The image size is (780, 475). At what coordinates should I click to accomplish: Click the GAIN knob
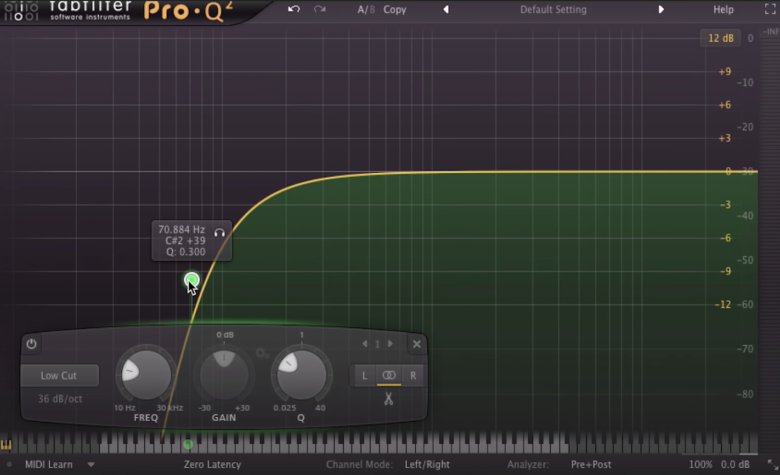pyautogui.click(x=224, y=375)
